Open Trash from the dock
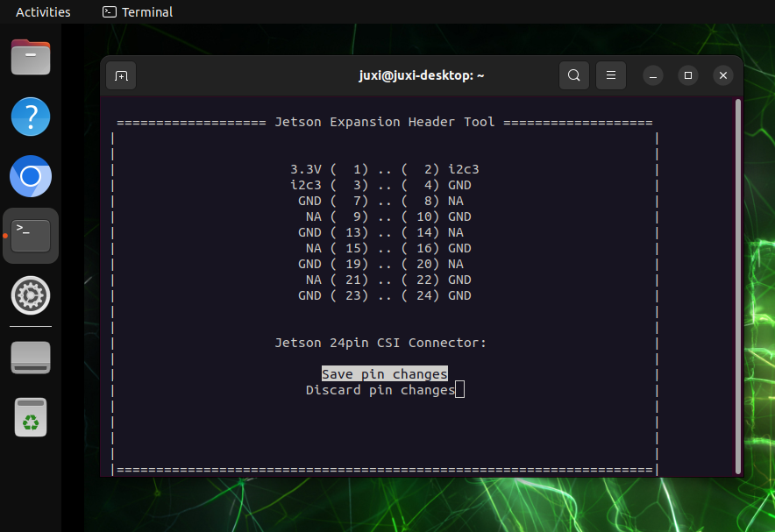Image resolution: width=775 pixels, height=532 pixels. [31, 417]
